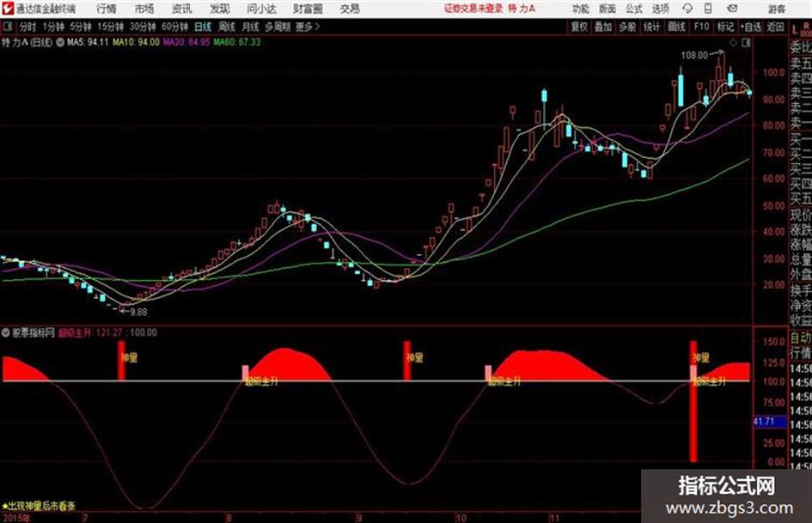This screenshot has width=812, height=523.
Task: Click the 2015年 label on the time axis
Action: coord(16,518)
